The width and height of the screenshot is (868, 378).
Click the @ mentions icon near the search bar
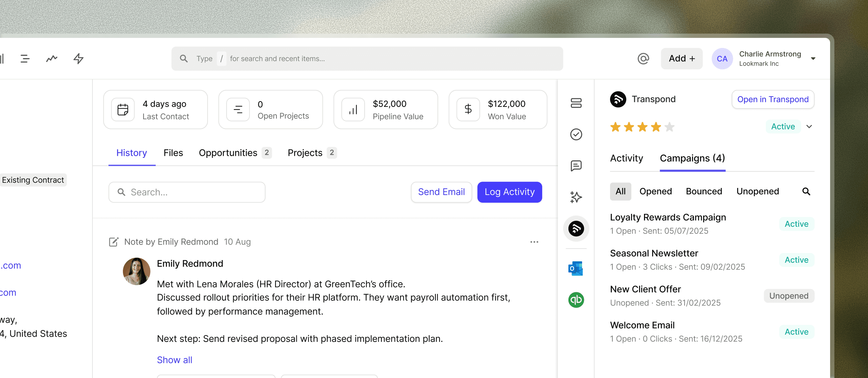click(x=643, y=58)
